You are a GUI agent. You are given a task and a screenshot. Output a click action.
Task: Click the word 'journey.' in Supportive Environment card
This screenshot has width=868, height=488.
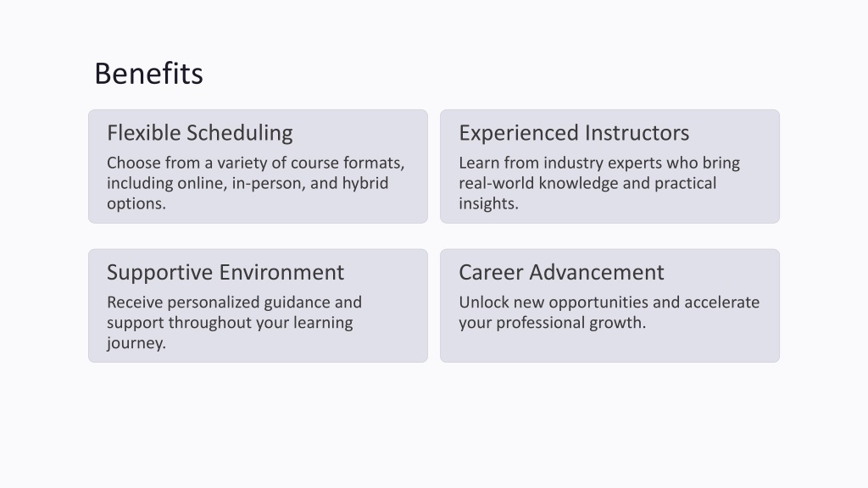136,343
